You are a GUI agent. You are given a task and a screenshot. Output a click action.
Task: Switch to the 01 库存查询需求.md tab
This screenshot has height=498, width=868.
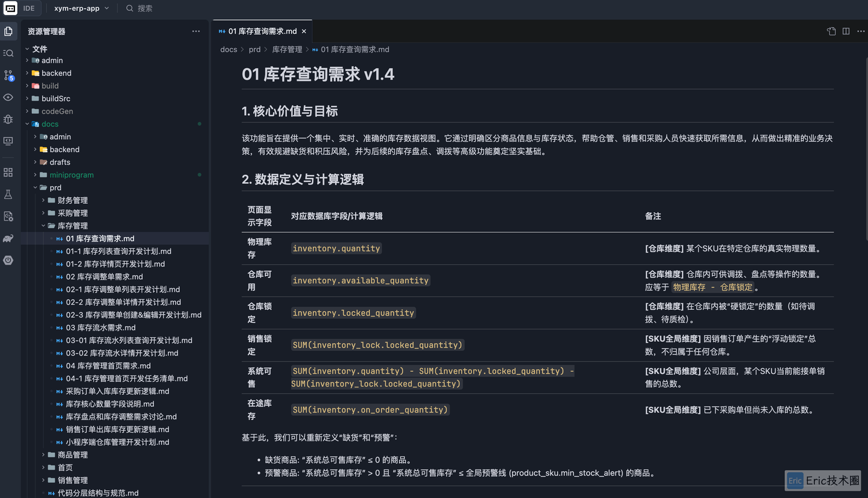[262, 31]
